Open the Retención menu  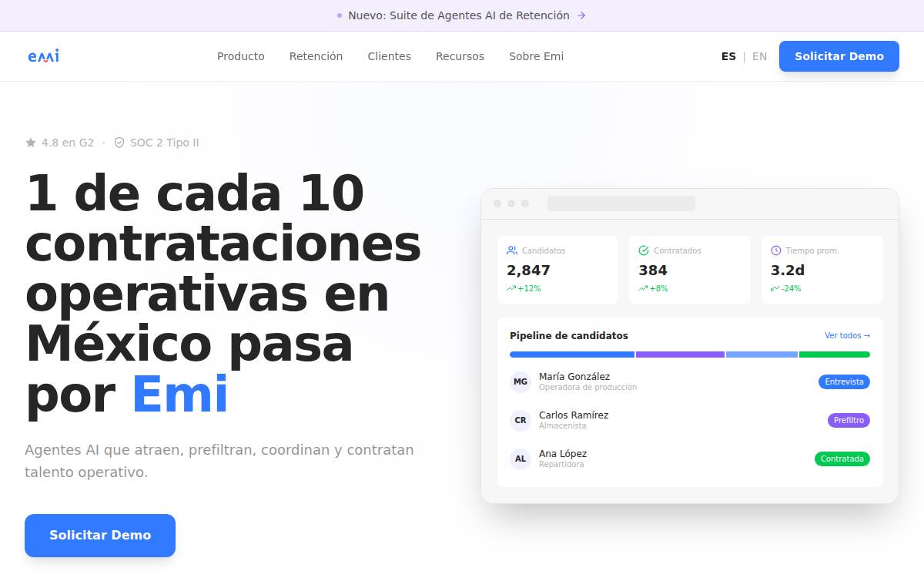[x=316, y=56]
